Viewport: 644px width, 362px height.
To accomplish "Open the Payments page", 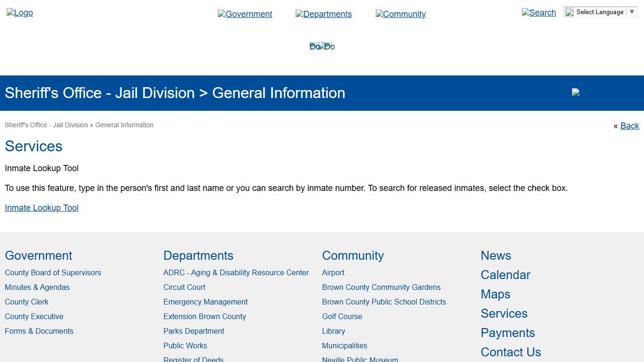I will [x=508, y=333].
